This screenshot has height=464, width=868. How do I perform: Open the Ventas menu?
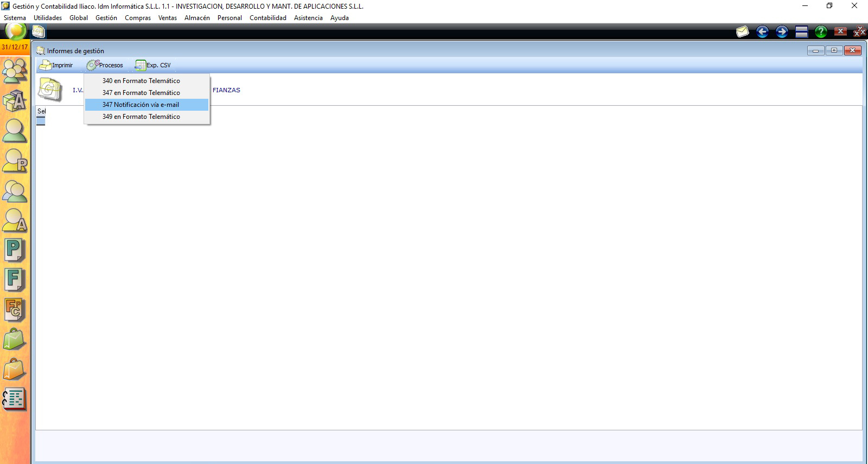[x=168, y=18]
